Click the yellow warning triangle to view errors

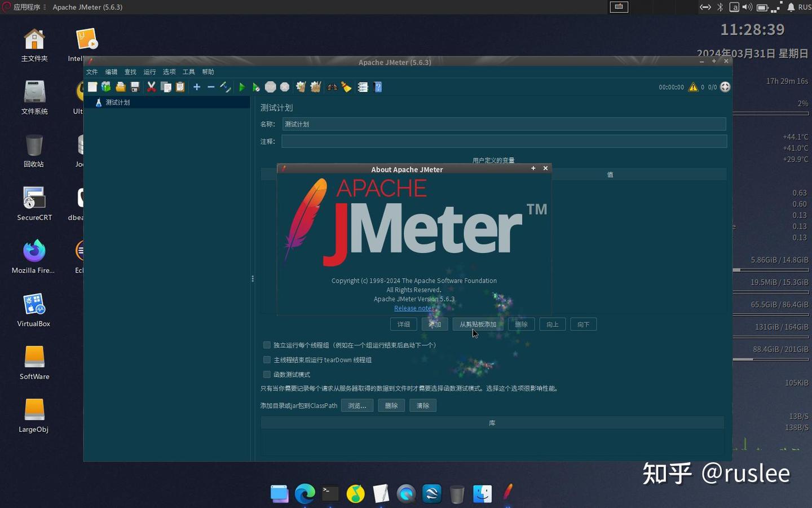(692, 87)
